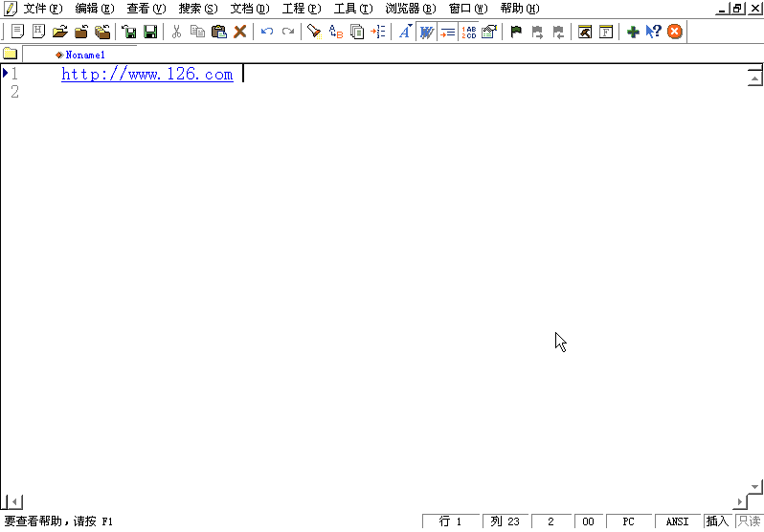Toggle auto indent button
The height and width of the screenshot is (532, 764).
click(x=447, y=32)
